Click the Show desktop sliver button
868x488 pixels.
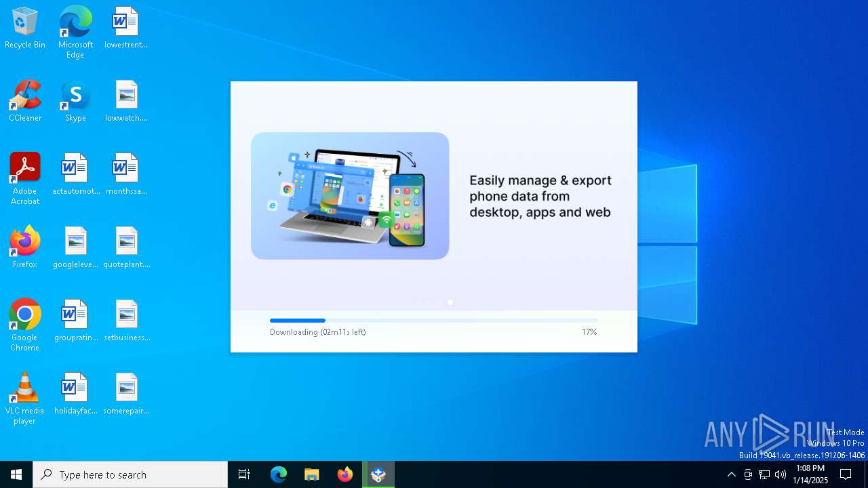coord(866,474)
